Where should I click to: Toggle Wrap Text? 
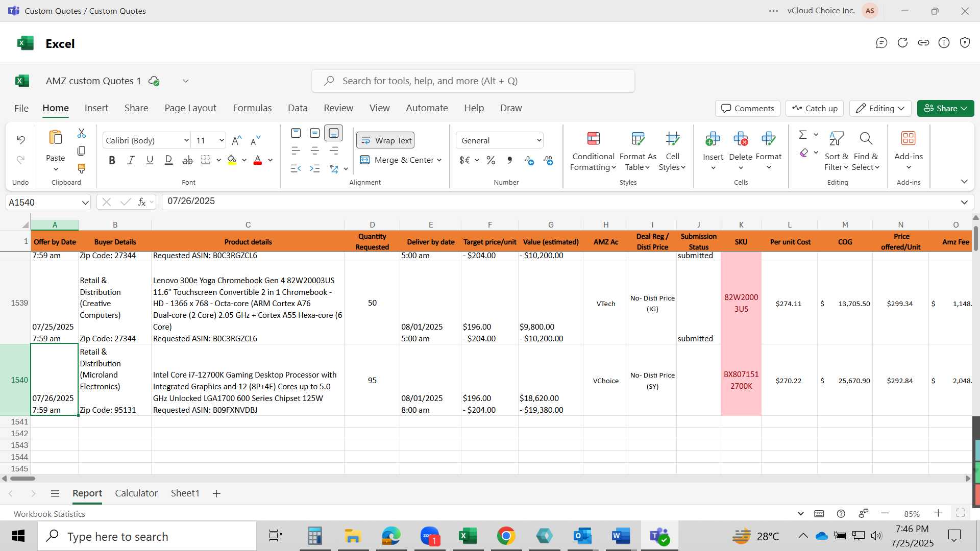coord(385,140)
